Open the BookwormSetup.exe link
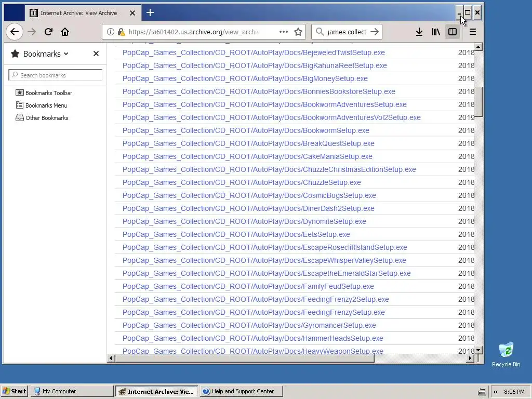This screenshot has height=399, width=532. (246, 130)
